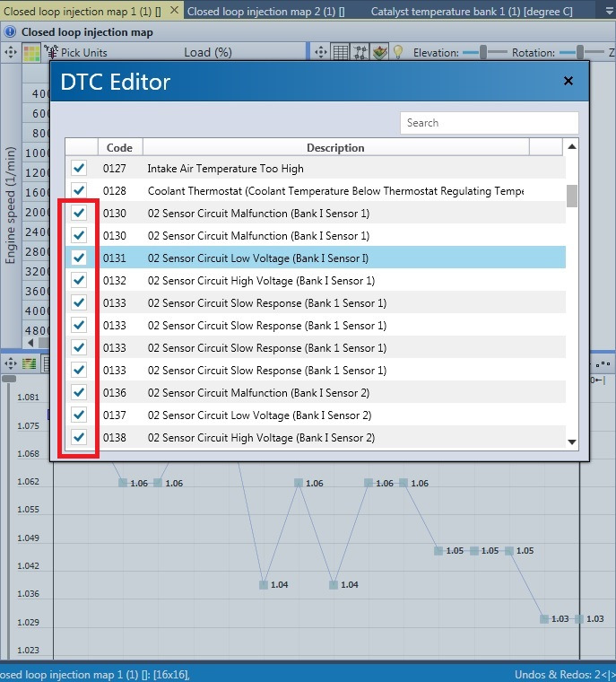Screen dimensions: 616x682
Task: Sort by the Description column header
Action: pyautogui.click(x=335, y=148)
